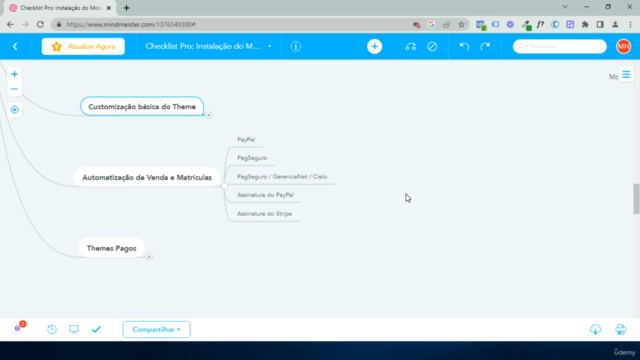The height and width of the screenshot is (360, 640).
Task: Select the Themes Pagos node
Action: [x=111, y=248]
